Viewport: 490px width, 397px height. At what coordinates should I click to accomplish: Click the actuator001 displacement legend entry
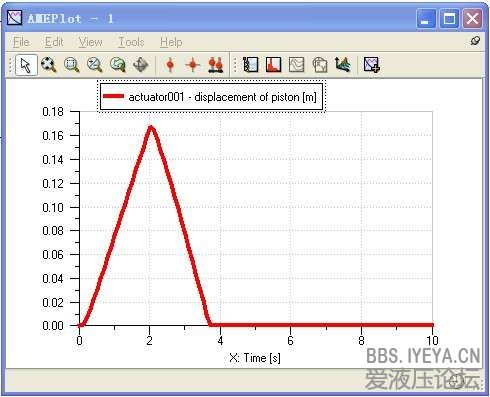click(x=211, y=97)
